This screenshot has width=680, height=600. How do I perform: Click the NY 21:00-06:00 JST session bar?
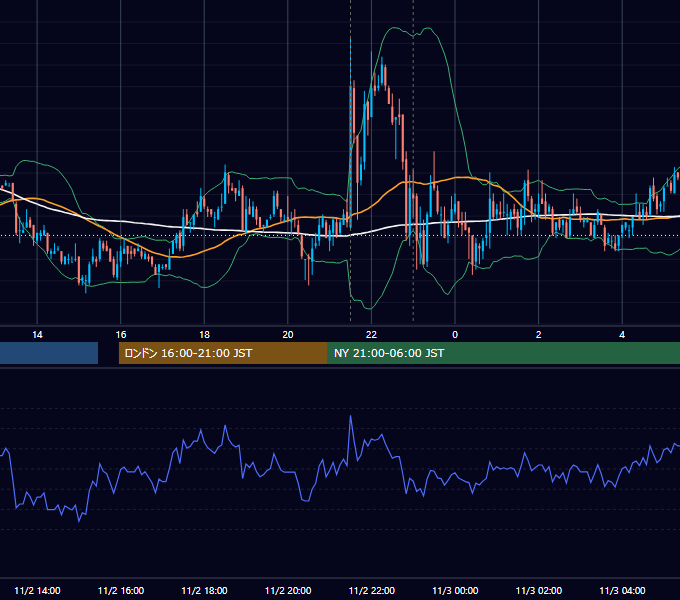click(x=503, y=353)
